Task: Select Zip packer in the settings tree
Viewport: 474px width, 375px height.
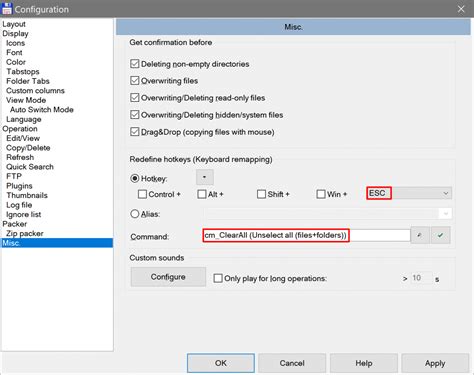Action: coord(25,233)
